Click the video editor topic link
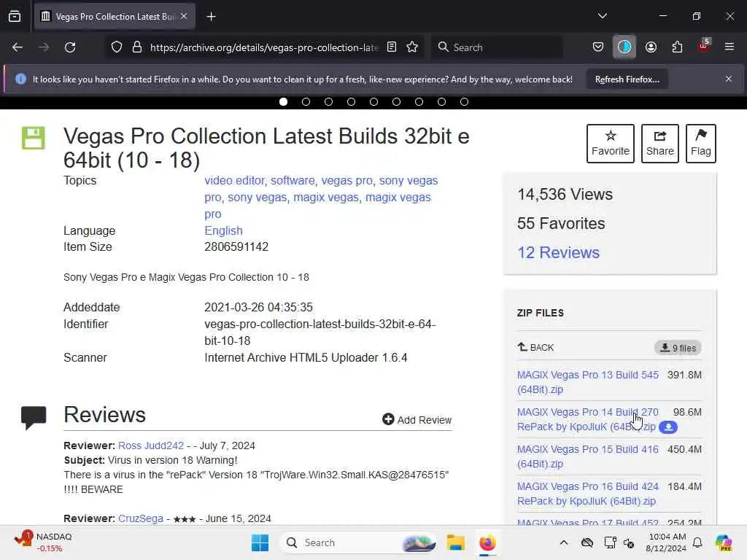 [x=234, y=181]
